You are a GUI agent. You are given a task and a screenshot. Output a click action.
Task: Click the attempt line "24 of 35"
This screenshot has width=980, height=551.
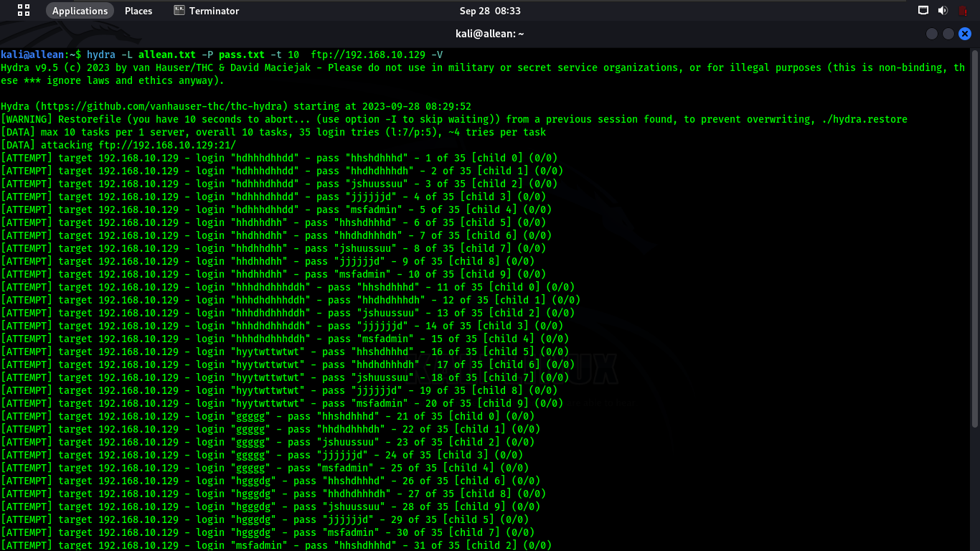262,455
